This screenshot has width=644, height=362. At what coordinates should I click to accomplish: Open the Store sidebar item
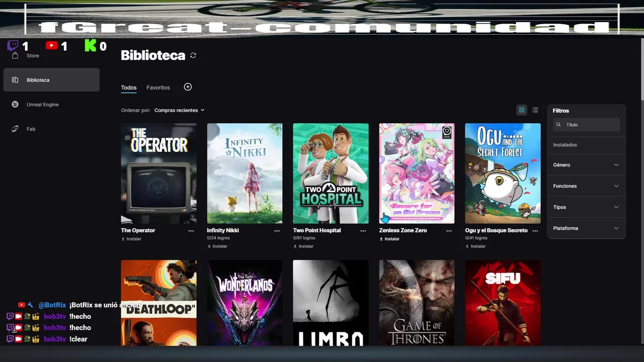pos(33,55)
